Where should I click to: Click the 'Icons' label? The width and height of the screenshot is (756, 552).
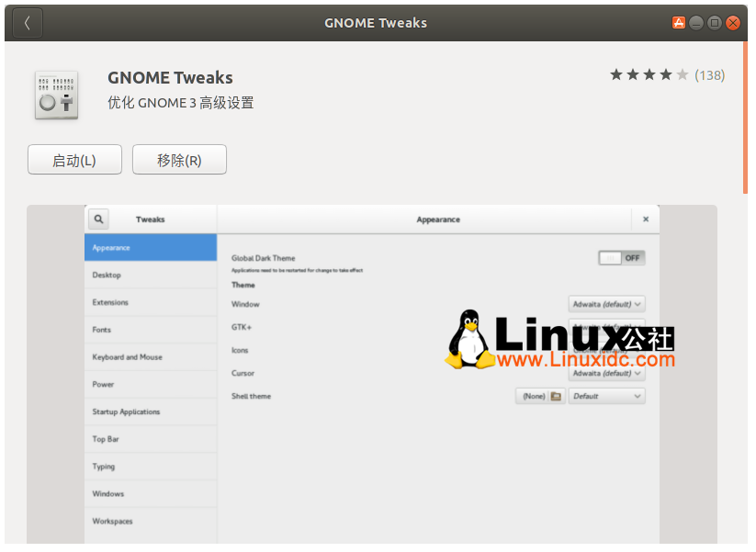click(240, 351)
